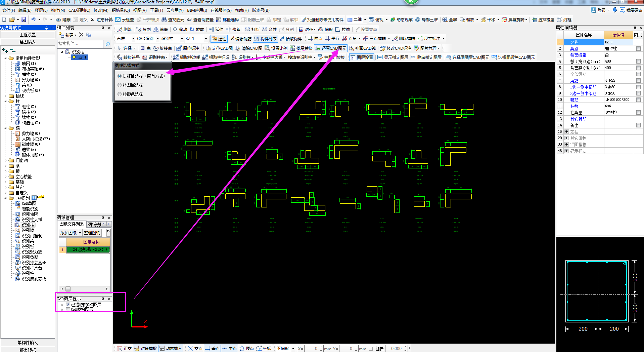The height and width of the screenshot is (352, 644).
Task: Open the 楼层(L) menu
Action: [x=41, y=10]
